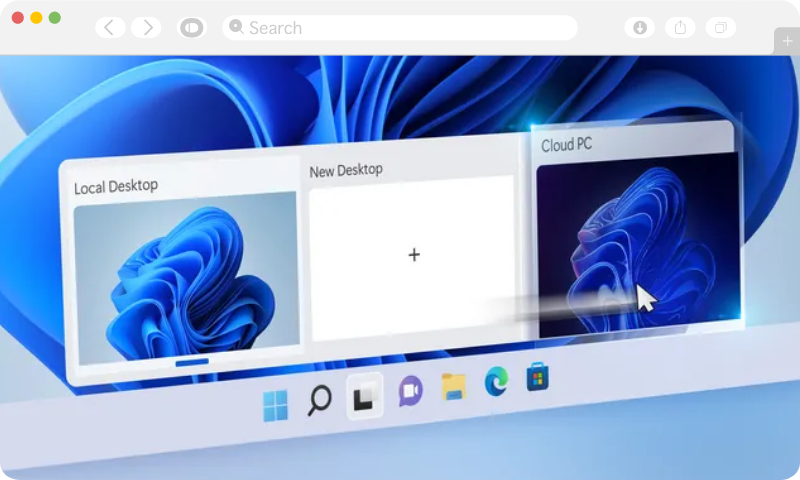Click the share button in browser toolbar
This screenshot has width=800, height=480.
(680, 28)
